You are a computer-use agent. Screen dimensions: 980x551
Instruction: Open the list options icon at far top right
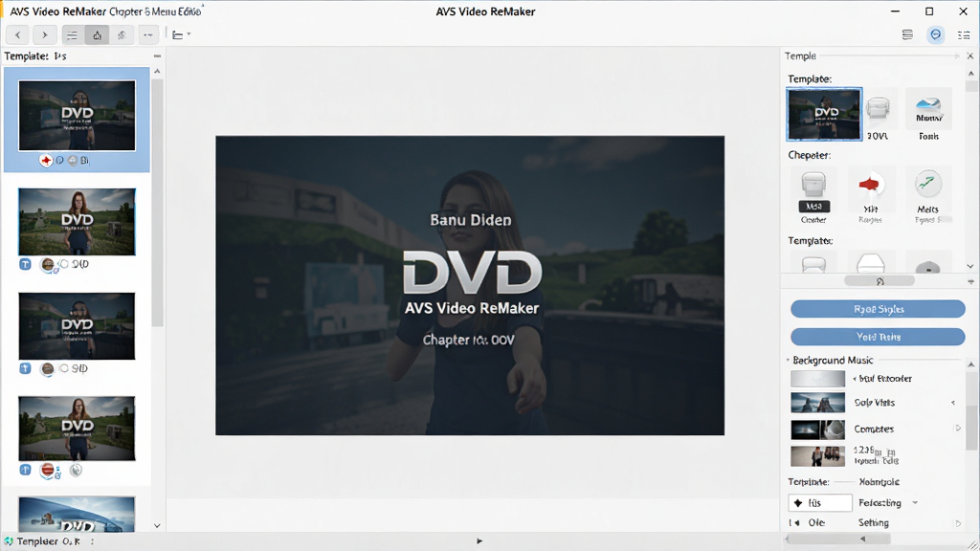[964, 35]
